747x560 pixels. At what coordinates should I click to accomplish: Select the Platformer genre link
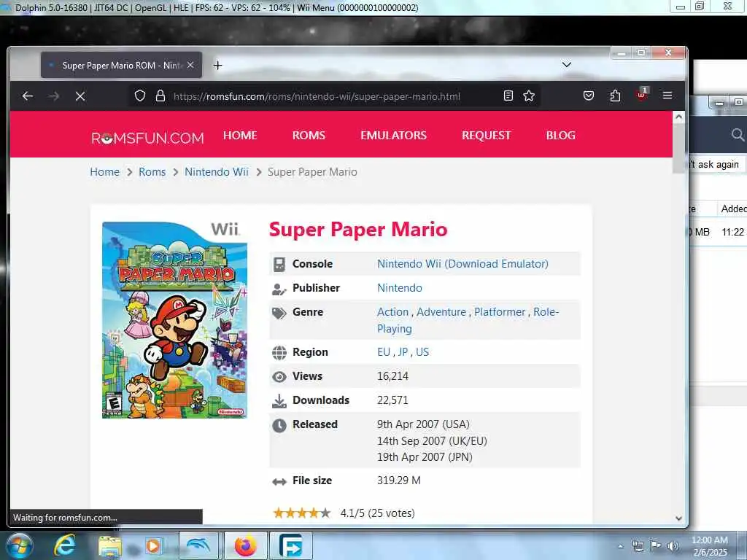[x=500, y=312]
